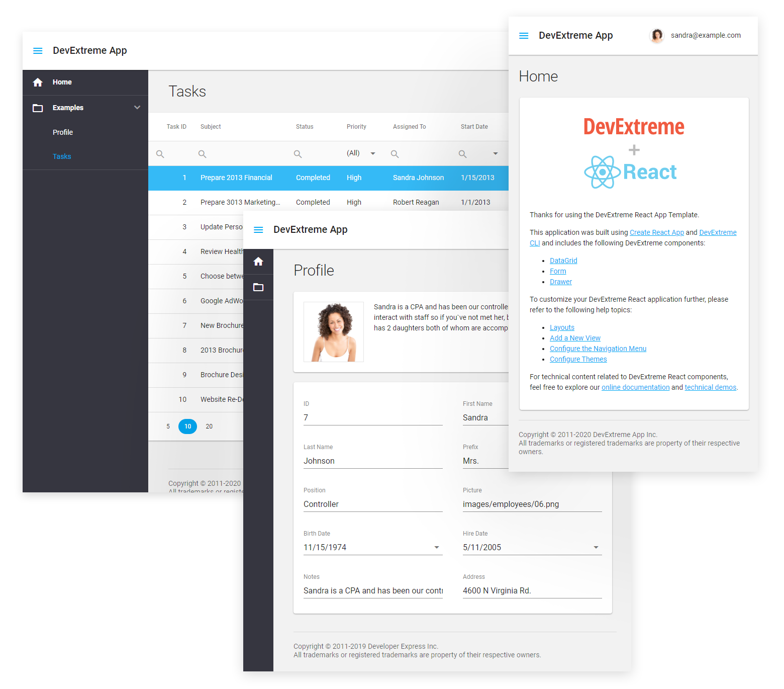
Task: Sort by the Subject column header
Action: [211, 127]
